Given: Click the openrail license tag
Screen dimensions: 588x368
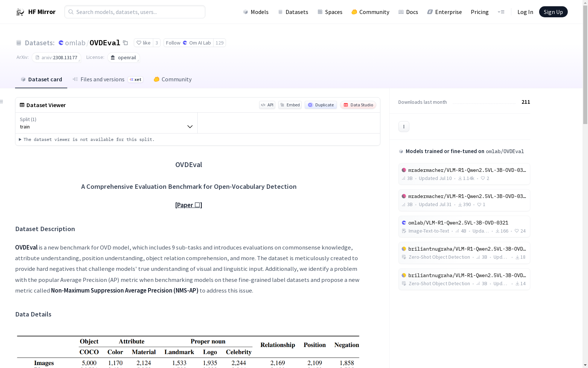Looking at the screenshot, I should 124,57.
